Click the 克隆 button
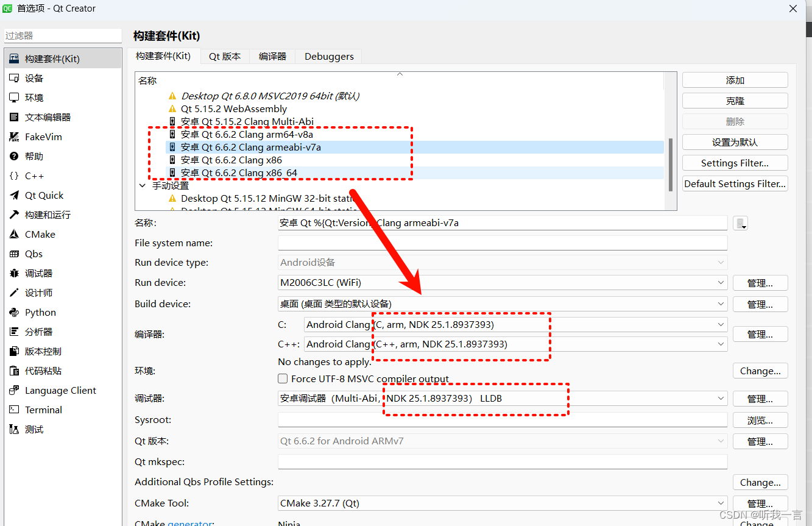812x526 pixels. (735, 101)
